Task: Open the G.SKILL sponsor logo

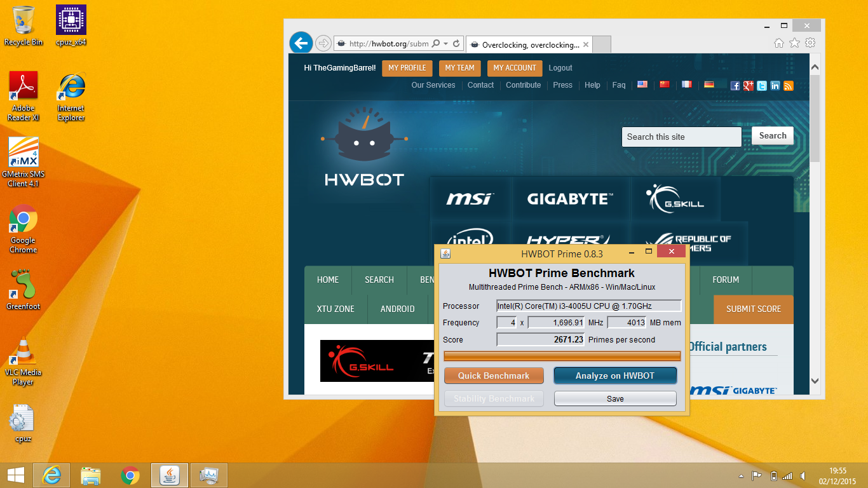Action: click(x=675, y=199)
